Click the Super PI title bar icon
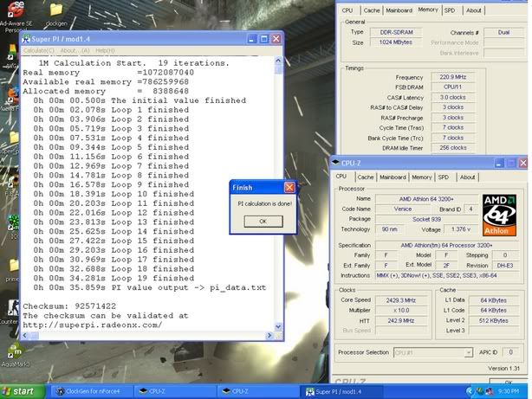Image resolution: width=532 pixels, height=399 pixels. (27, 40)
